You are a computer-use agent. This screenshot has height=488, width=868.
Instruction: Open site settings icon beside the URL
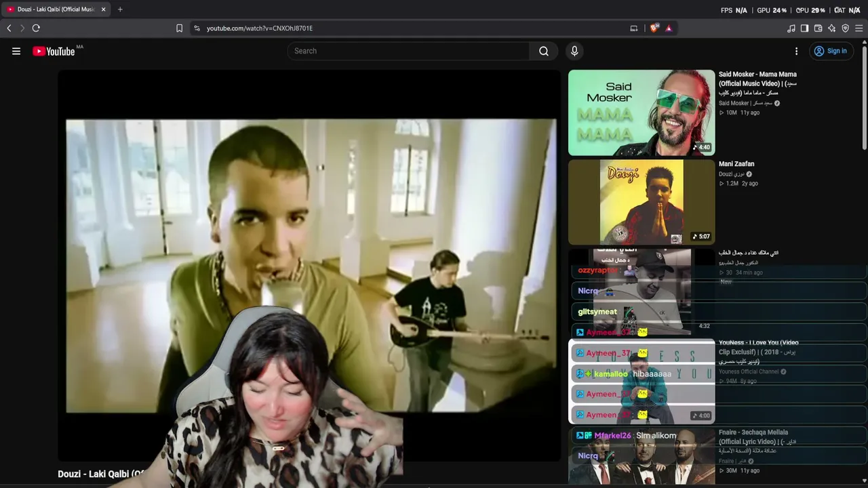[197, 28]
